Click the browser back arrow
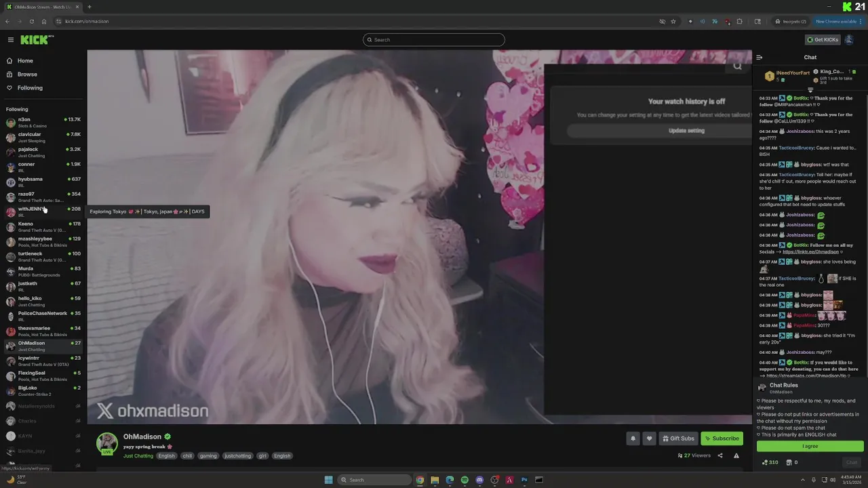868x488 pixels. pos(7,21)
